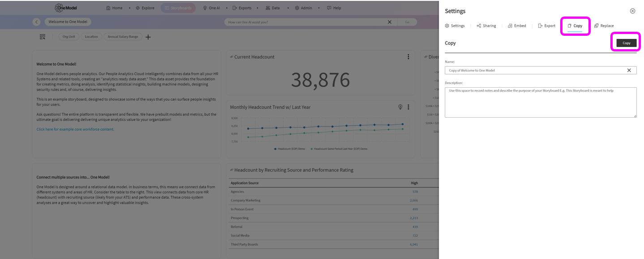Open the Storyboards section
Screen dimensions: 644x259
(178, 8)
